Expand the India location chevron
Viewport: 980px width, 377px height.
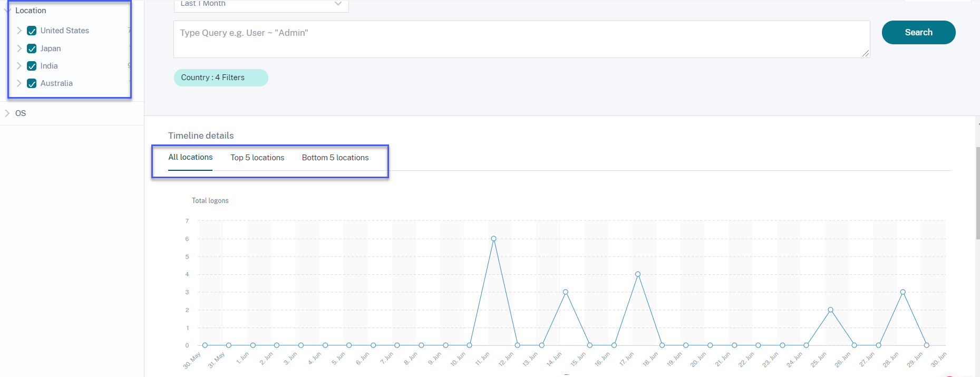point(19,66)
